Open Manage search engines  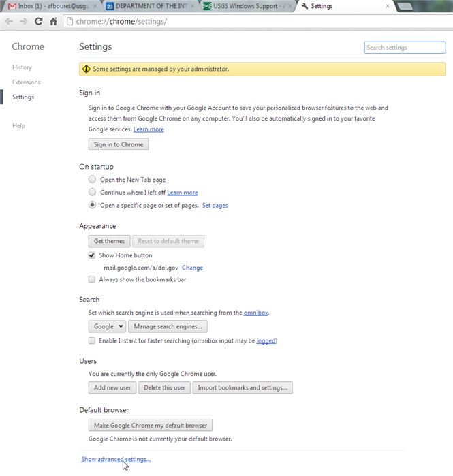[x=168, y=326]
